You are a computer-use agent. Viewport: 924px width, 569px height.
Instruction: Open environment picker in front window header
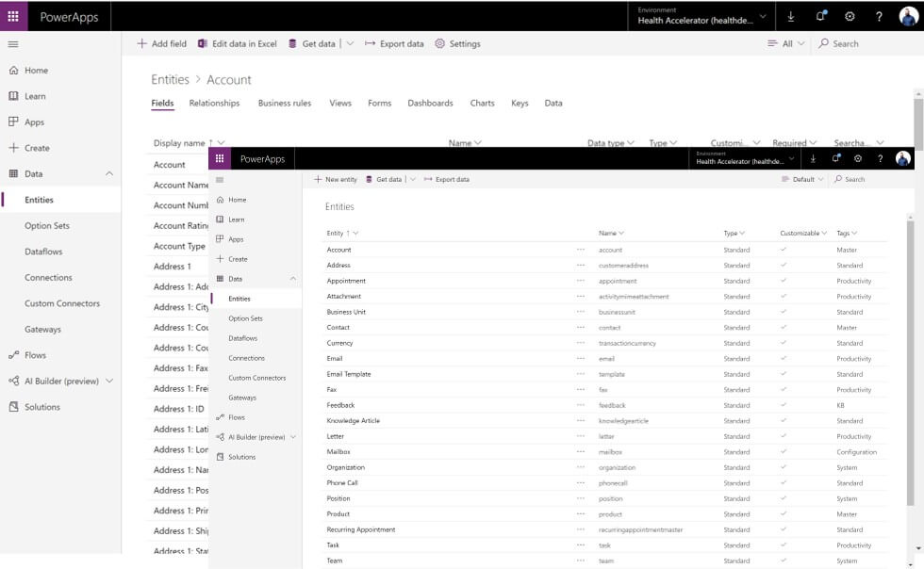coord(746,158)
